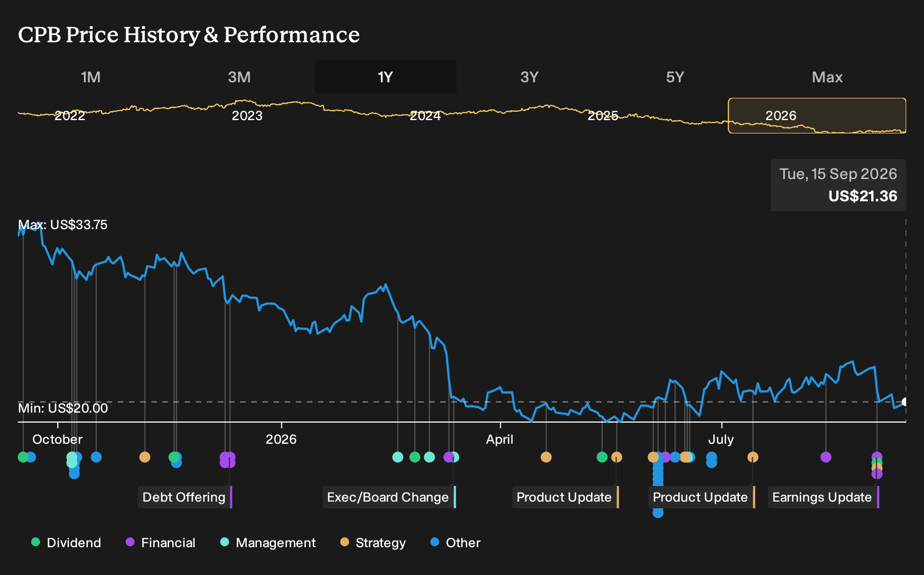Toggle the Financial legend filter

(160, 543)
